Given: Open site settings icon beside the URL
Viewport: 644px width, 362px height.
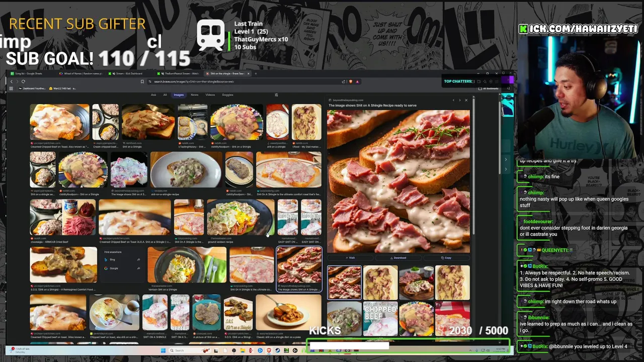Looking at the screenshot, I should [150, 81].
